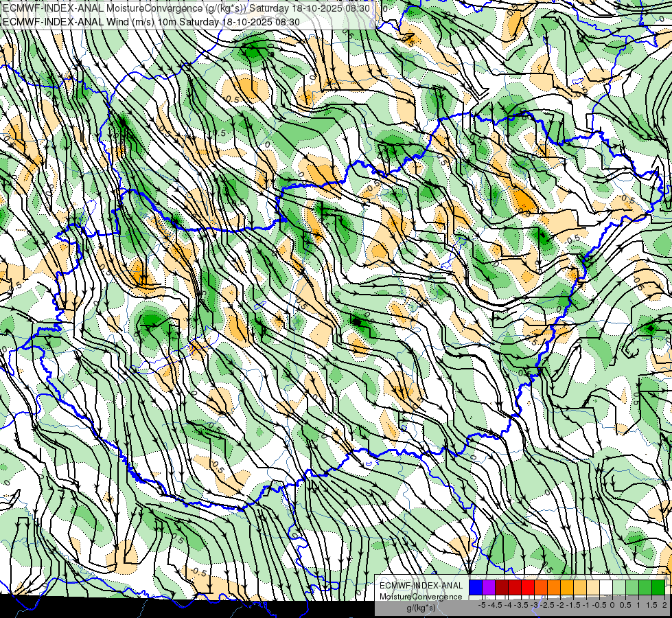Click the lightest green swatch between 0 and 0.5
The width and height of the screenshot is (672, 618).
[x=619, y=587]
